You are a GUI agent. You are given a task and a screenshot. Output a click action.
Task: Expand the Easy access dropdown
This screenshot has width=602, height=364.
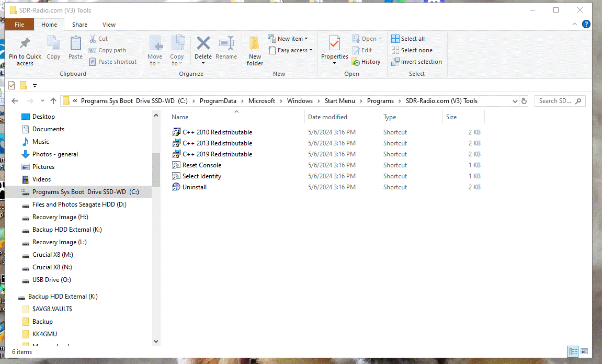[x=290, y=50]
